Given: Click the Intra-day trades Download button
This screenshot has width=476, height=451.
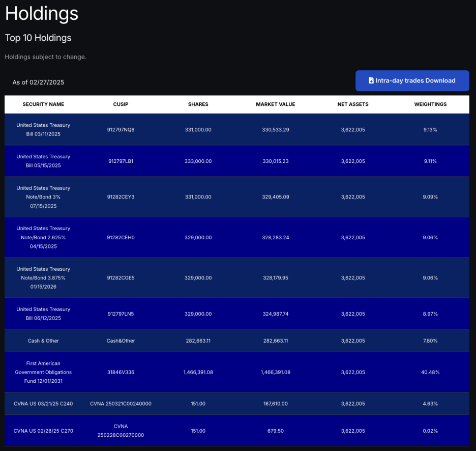Looking at the screenshot, I should pos(412,80).
